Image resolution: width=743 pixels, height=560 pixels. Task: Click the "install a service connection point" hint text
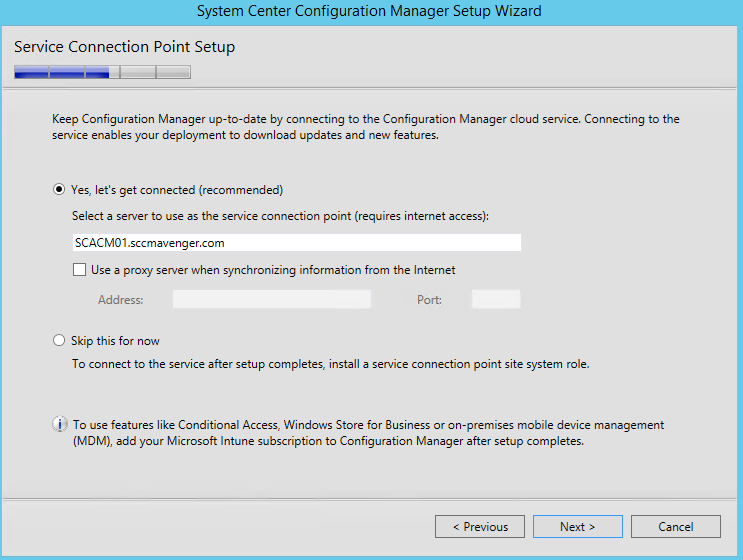click(330, 364)
